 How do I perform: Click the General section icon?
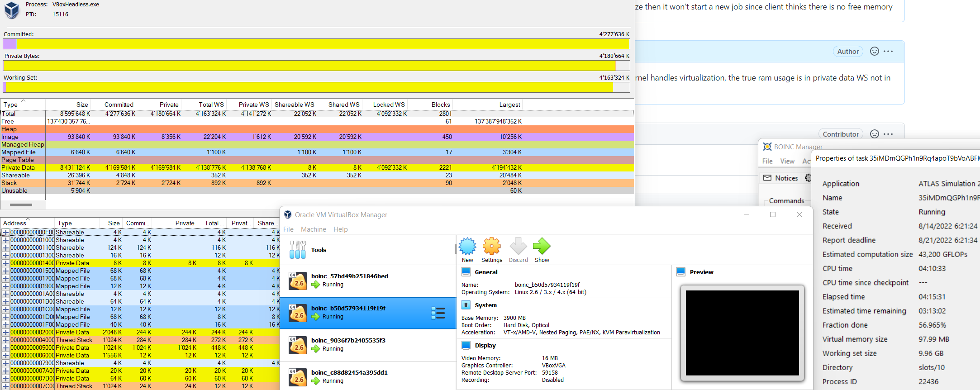tap(466, 272)
